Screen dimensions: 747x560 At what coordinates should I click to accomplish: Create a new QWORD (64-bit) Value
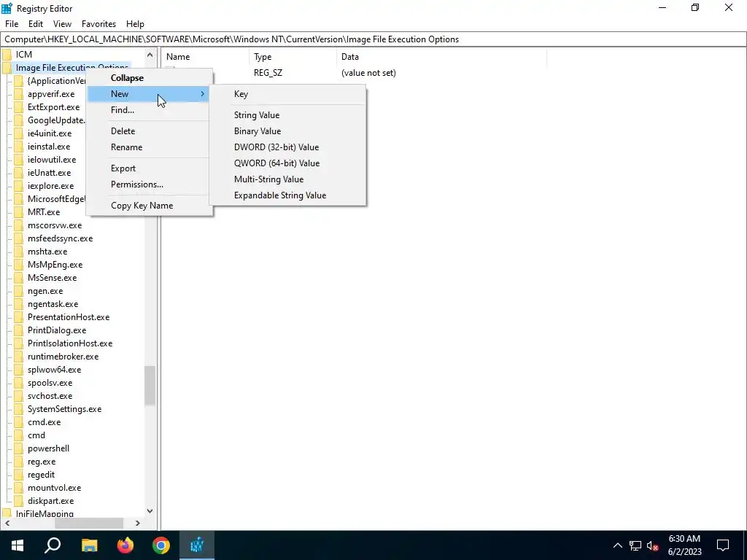(287, 163)
